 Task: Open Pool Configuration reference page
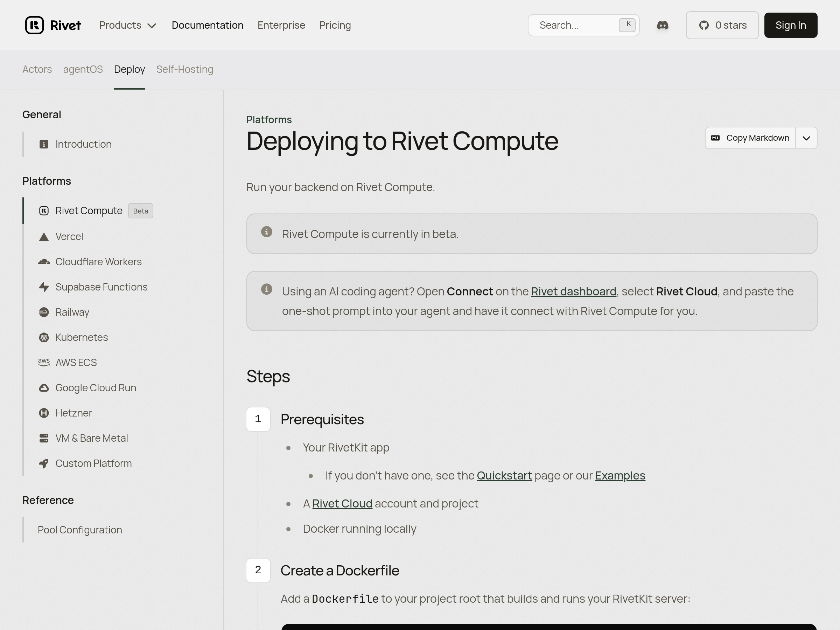80,530
